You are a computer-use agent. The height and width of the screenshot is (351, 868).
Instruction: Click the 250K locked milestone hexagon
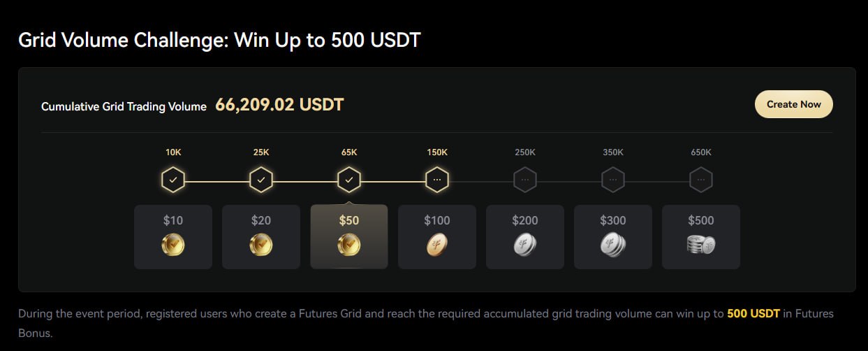tap(525, 180)
